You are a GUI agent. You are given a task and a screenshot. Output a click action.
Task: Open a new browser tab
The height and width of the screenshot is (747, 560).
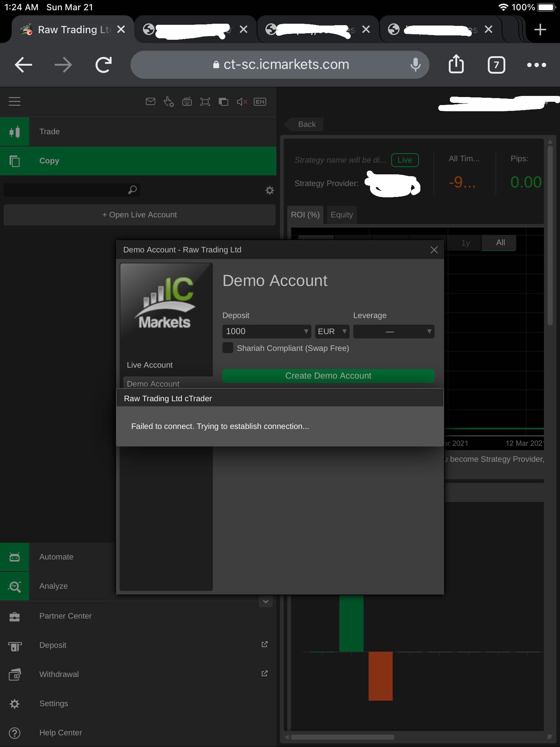click(x=540, y=29)
